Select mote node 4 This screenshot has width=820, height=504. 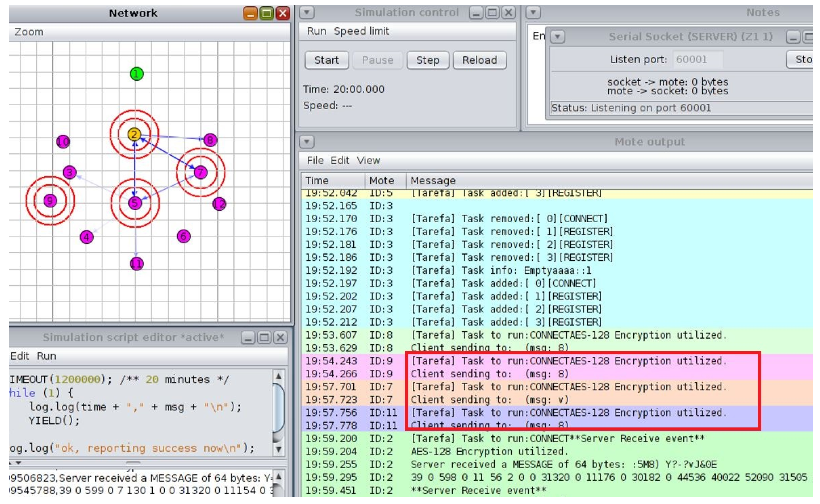coord(87,237)
